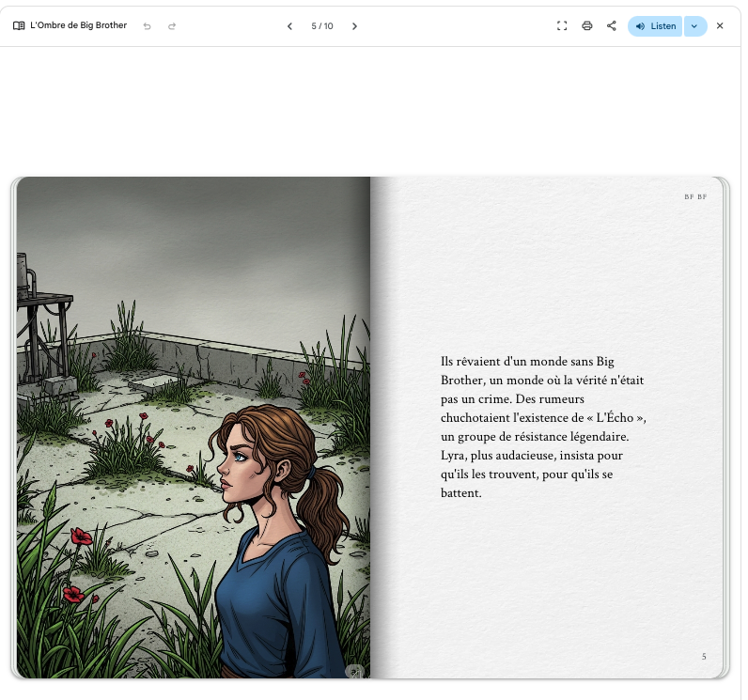Click the story text paragraph
The image size is (748, 700).
point(543,427)
